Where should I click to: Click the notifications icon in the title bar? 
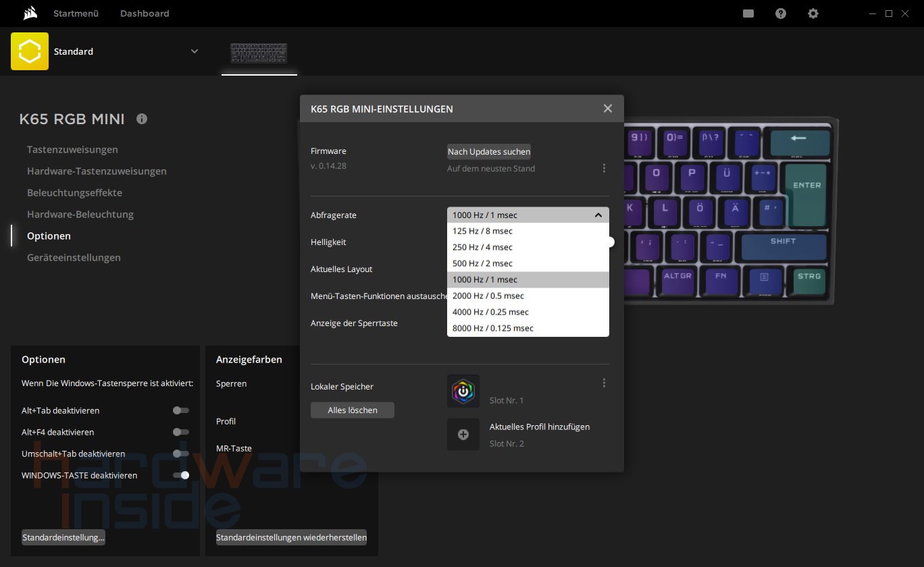[x=748, y=13]
